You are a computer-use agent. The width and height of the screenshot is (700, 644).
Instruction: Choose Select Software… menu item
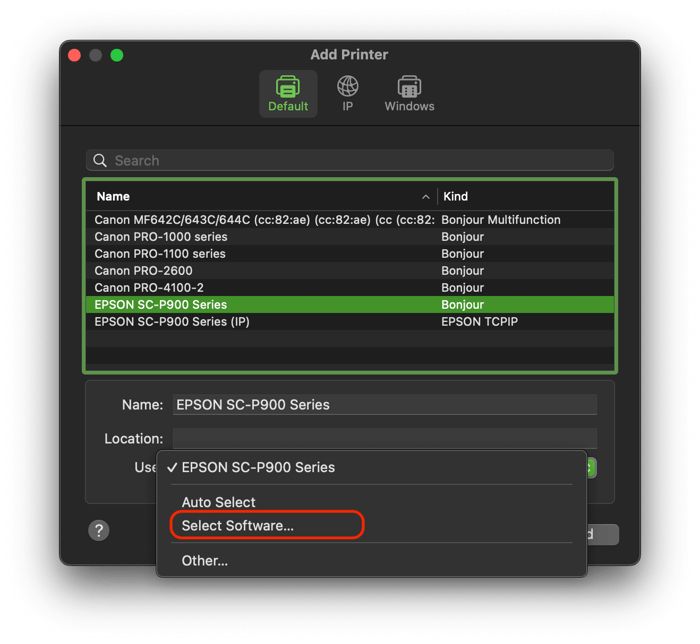pos(371,525)
